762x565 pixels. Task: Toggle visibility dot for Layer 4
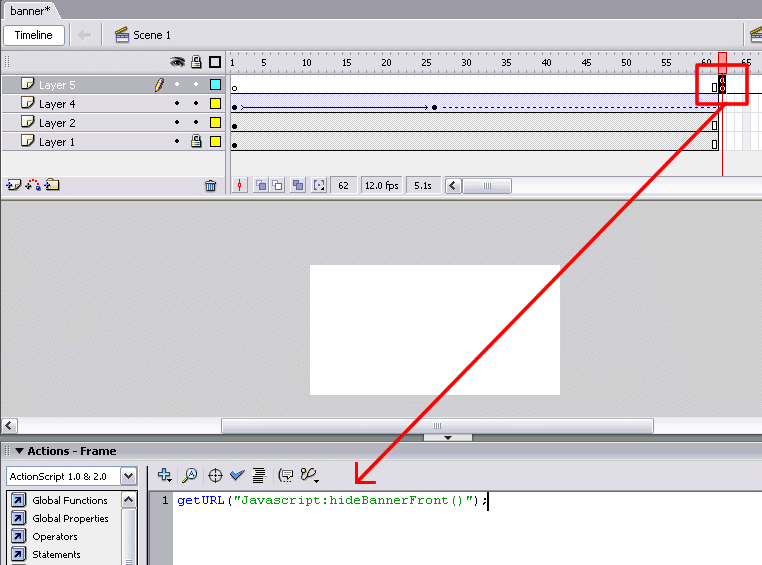point(177,104)
